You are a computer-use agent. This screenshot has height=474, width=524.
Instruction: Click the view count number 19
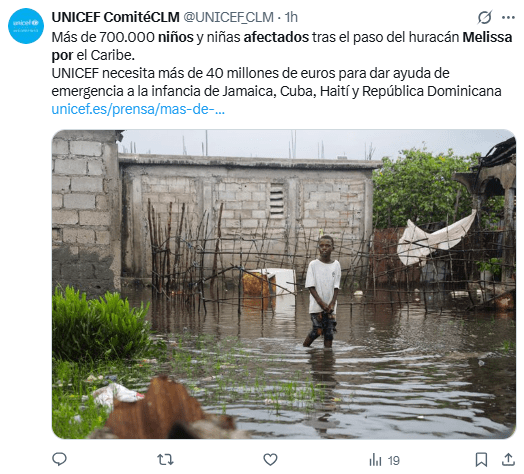point(394,461)
